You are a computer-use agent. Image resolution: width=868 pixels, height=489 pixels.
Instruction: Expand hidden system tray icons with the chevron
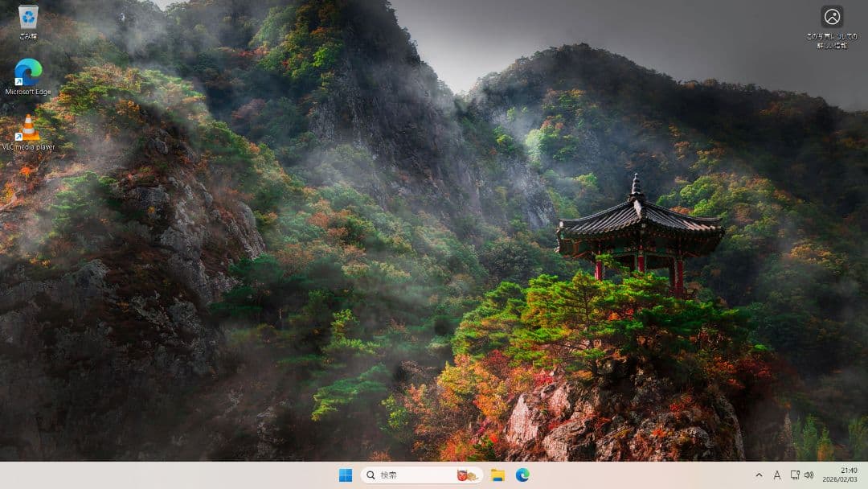pyautogui.click(x=759, y=475)
